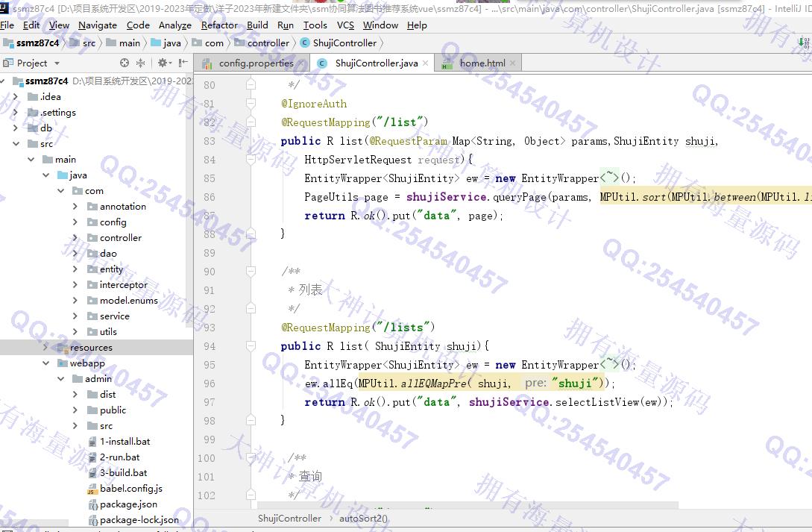Select the entity package in tree
Image resolution: width=812 pixels, height=532 pixels.
111,269
